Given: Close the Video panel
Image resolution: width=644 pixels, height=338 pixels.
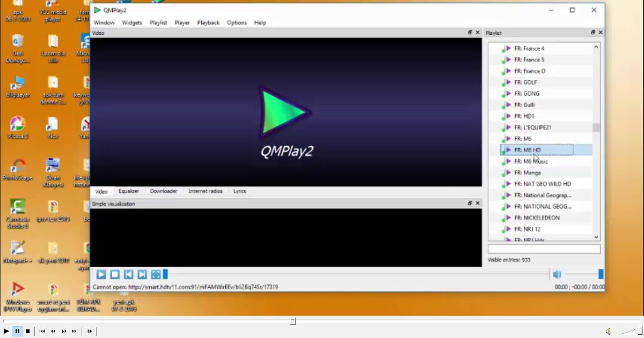Looking at the screenshot, I should [x=478, y=33].
